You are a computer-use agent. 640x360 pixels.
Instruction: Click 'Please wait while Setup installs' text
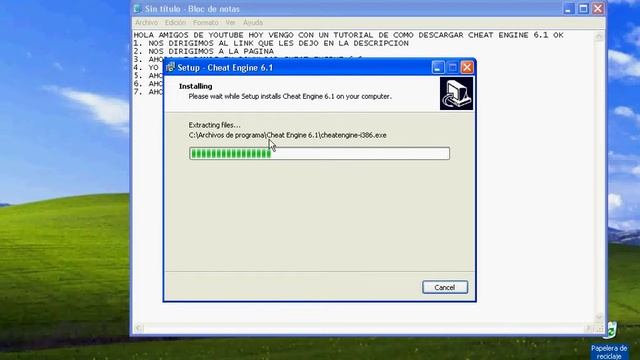pyautogui.click(x=290, y=96)
